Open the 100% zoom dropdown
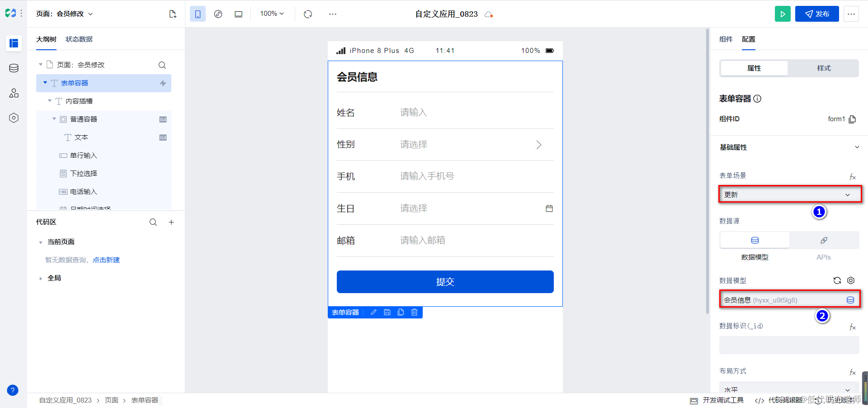This screenshot has width=868, height=408. coord(272,14)
